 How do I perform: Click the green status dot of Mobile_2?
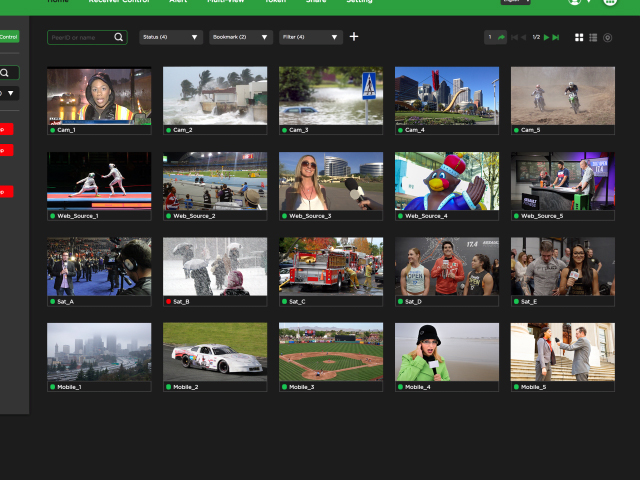pos(168,387)
